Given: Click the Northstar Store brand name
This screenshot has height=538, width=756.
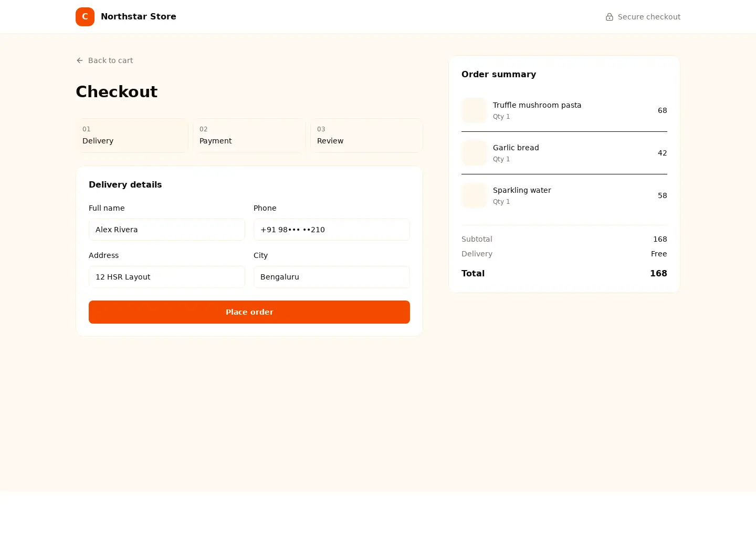Looking at the screenshot, I should pos(139,17).
